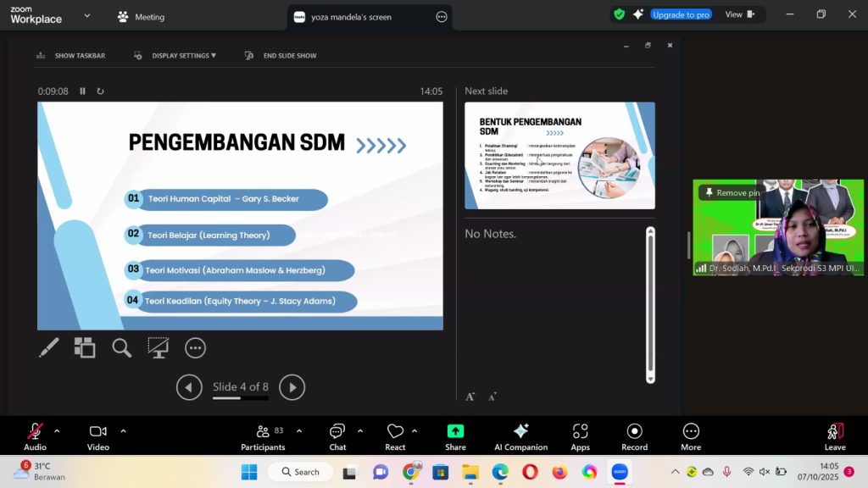The width and height of the screenshot is (868, 488).
Task: Open the Zoom Workplace dropdown arrow
Action: coord(87,16)
